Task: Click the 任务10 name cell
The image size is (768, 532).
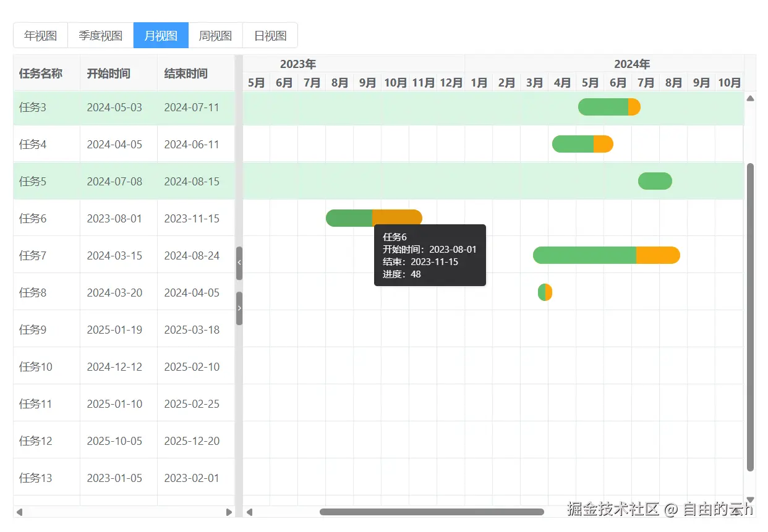Action: (x=46, y=366)
